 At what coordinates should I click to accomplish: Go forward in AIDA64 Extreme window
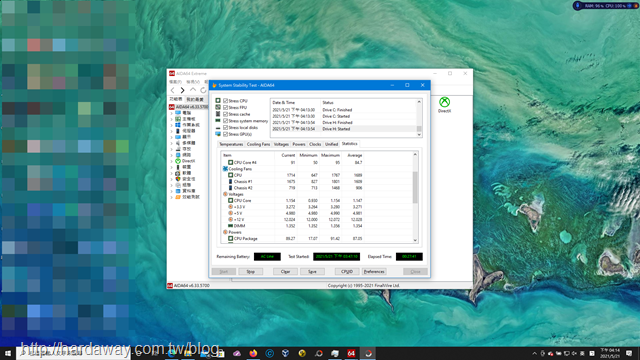182,90
